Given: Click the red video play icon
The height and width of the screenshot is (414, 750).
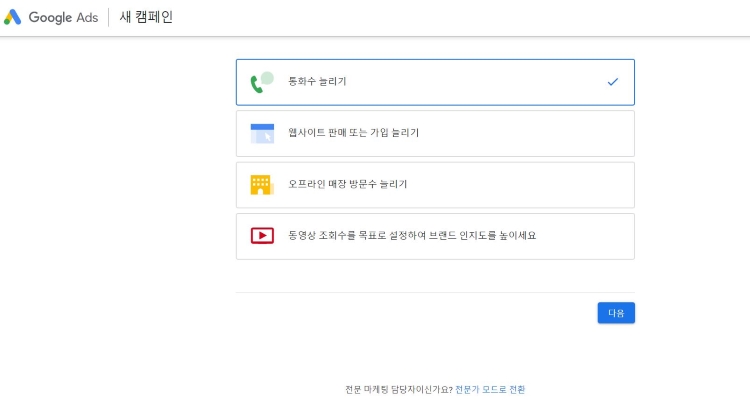Looking at the screenshot, I should click(x=262, y=236).
